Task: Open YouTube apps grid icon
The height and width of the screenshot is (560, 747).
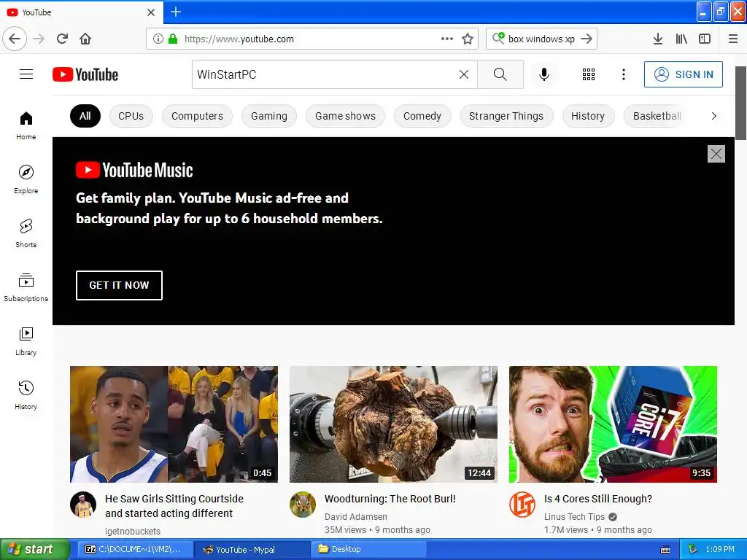Action: pos(589,74)
